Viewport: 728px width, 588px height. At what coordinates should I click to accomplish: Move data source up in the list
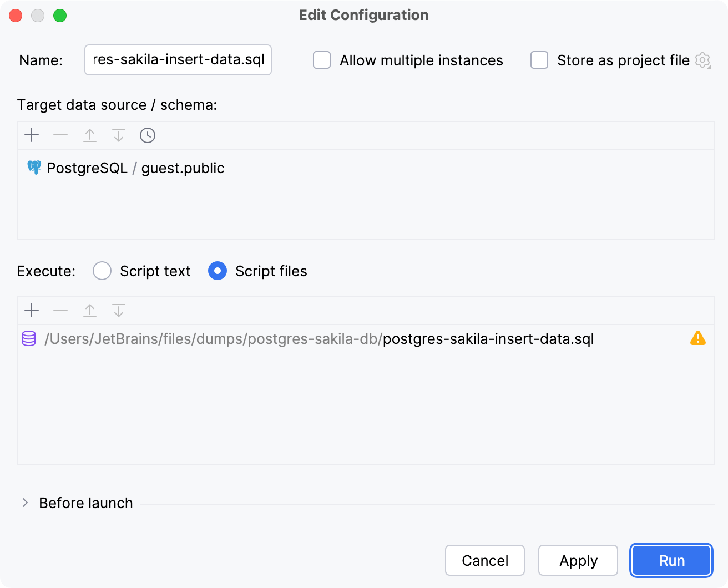[89, 135]
